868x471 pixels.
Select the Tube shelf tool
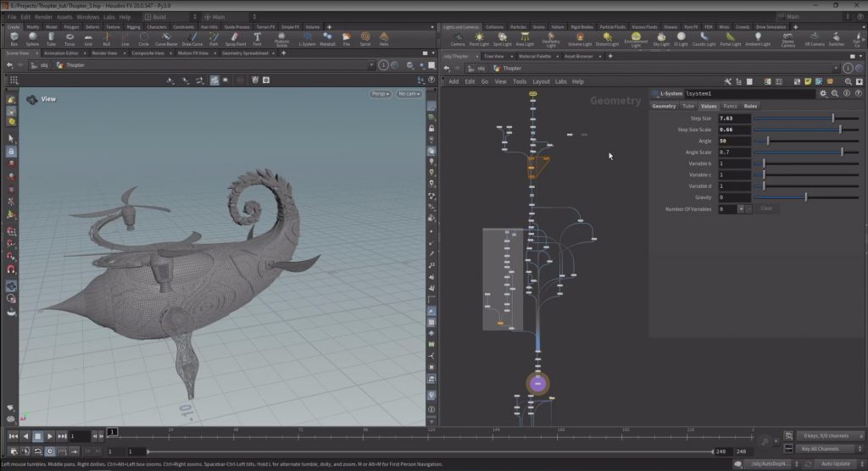(x=51, y=39)
